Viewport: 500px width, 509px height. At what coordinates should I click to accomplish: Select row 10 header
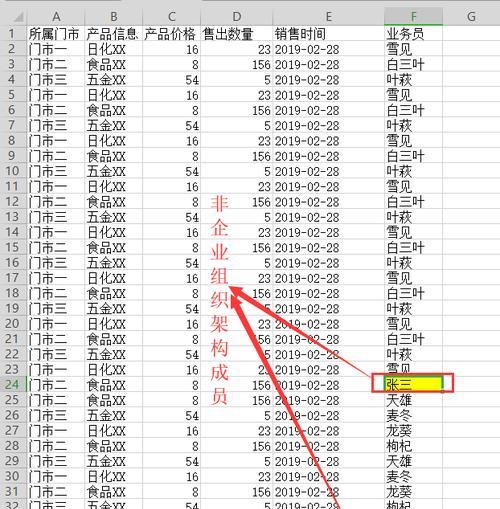point(13,171)
